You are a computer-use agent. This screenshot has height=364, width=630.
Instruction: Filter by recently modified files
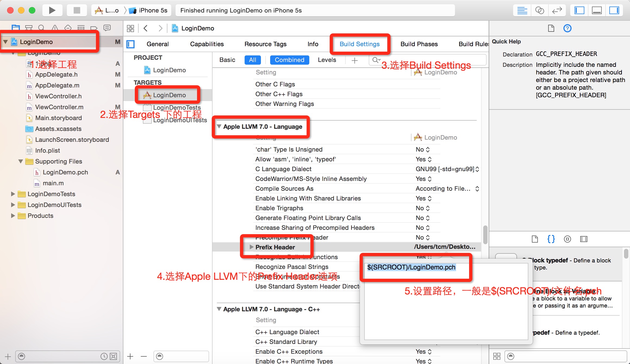104,356
